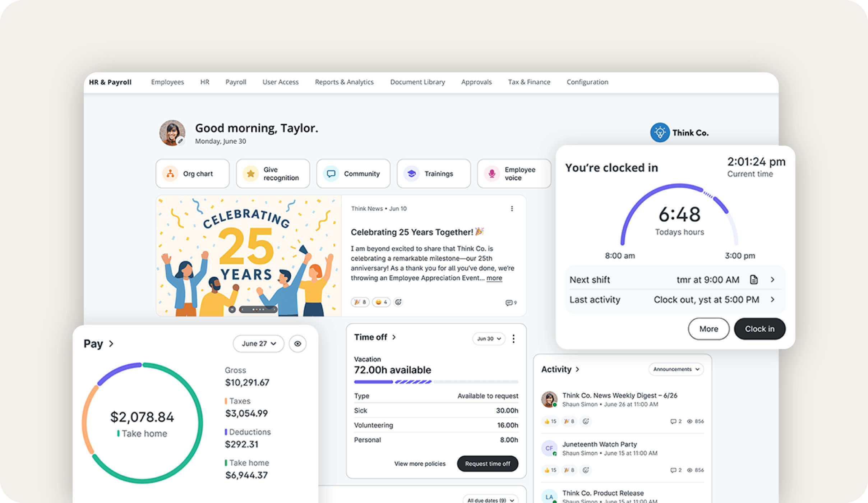Switch to the Payroll tab

click(x=236, y=82)
